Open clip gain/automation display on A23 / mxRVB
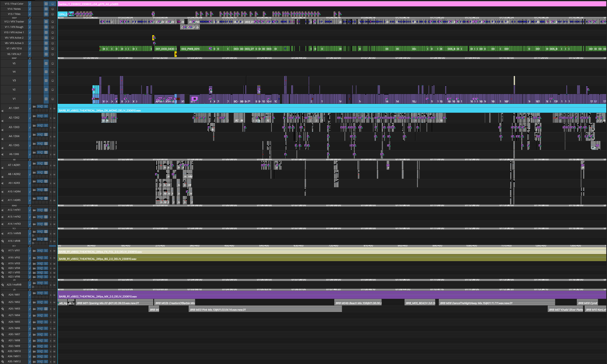The height and width of the screenshot is (364, 607). 40,283
